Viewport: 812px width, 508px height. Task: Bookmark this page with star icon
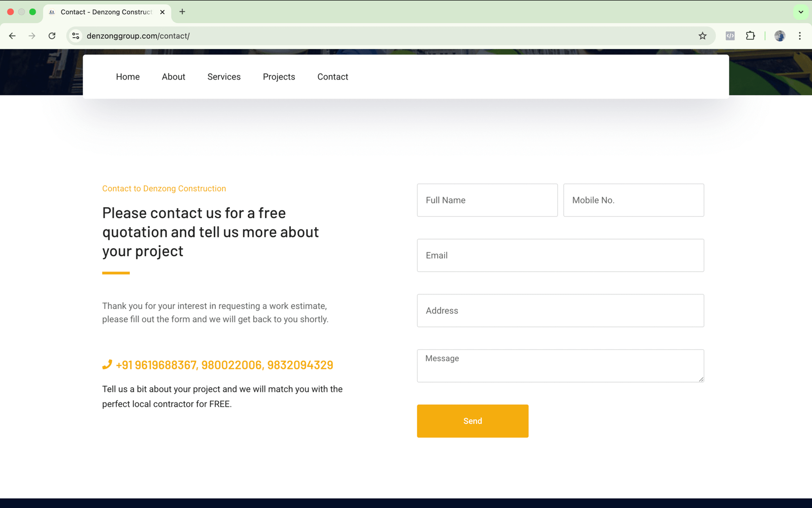tap(702, 36)
